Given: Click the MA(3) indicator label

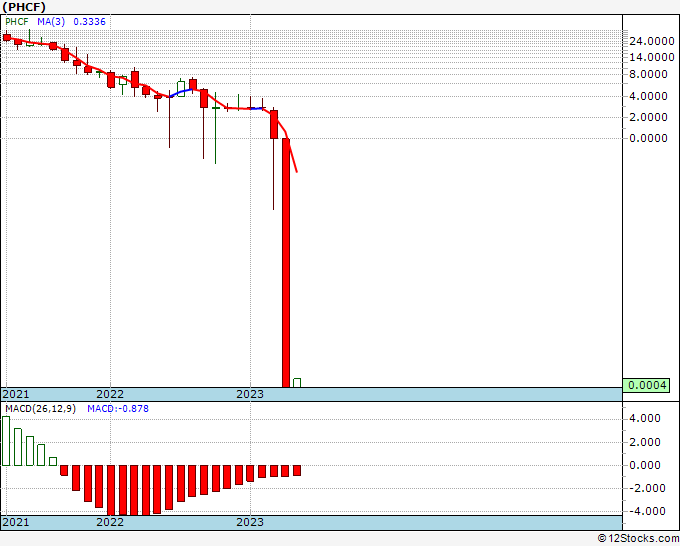Looking at the screenshot, I should click(51, 22).
